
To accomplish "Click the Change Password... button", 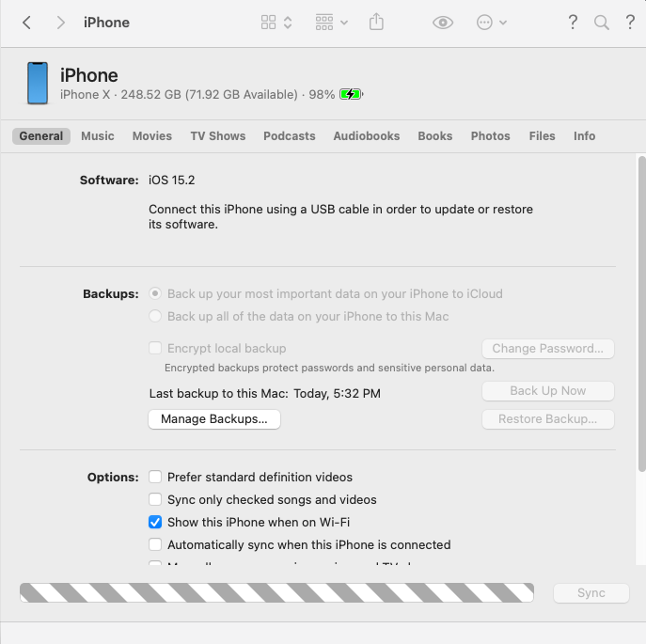I will coord(548,349).
